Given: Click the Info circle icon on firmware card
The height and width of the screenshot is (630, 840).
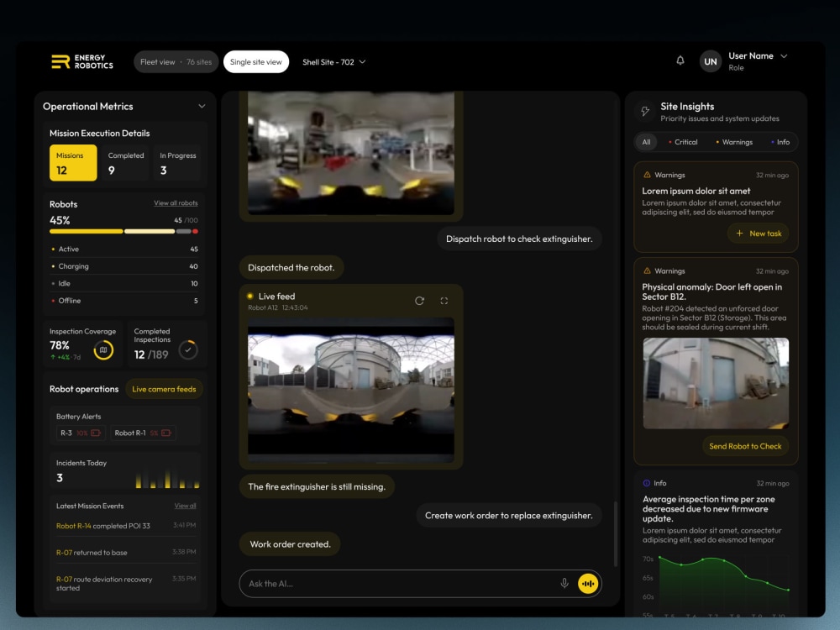Looking at the screenshot, I should tap(646, 483).
